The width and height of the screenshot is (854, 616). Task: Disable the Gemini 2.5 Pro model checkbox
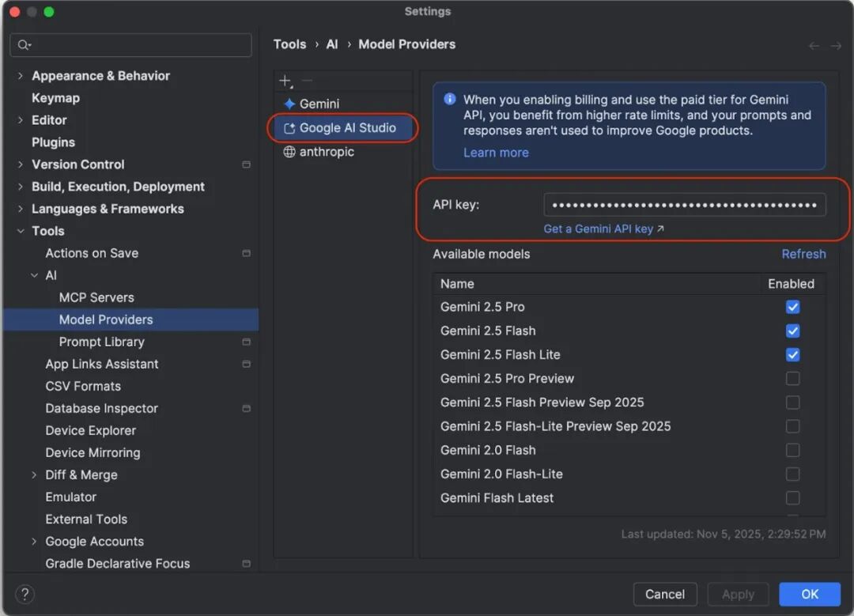pos(792,307)
